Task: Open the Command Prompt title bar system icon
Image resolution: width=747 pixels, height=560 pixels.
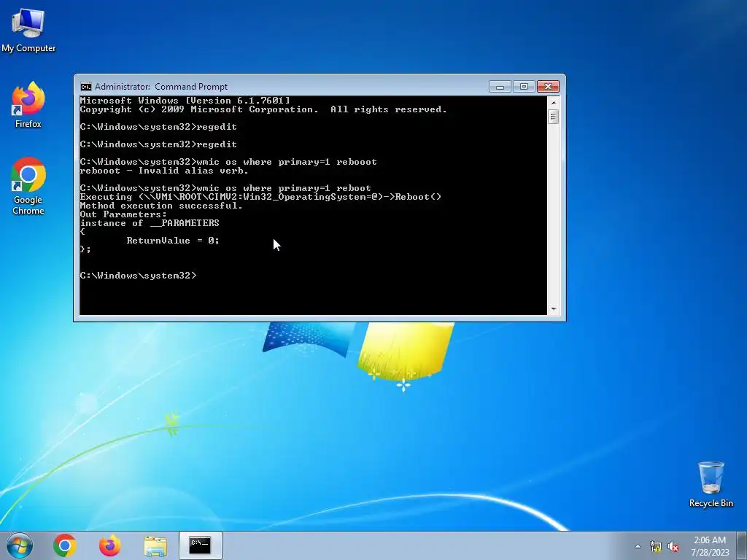Action: pos(86,87)
